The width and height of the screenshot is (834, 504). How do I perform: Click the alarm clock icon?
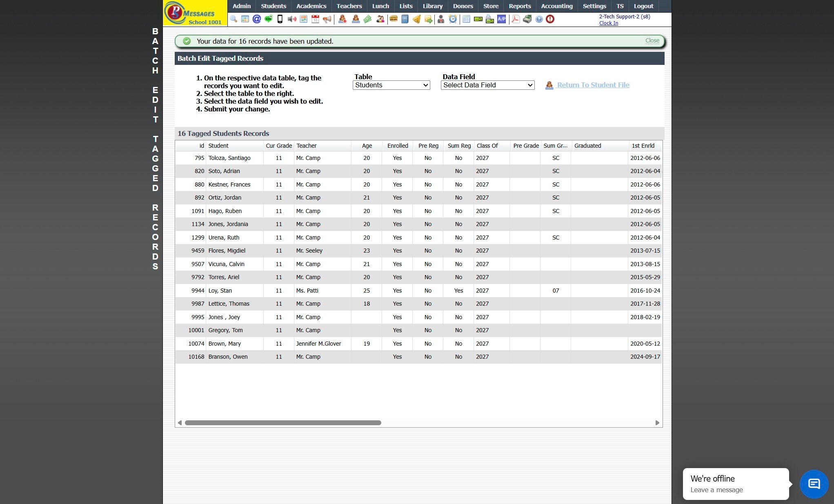tap(453, 19)
